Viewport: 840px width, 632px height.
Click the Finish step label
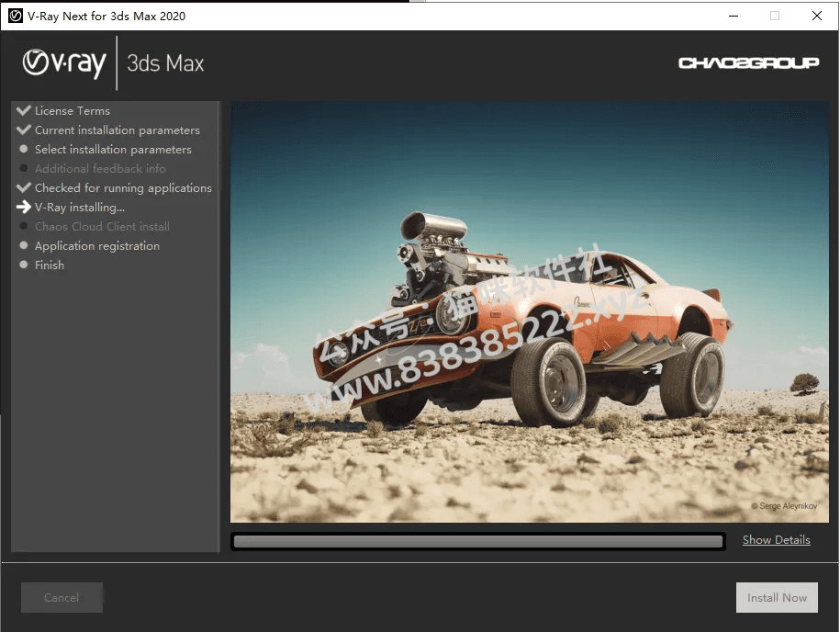coord(50,265)
